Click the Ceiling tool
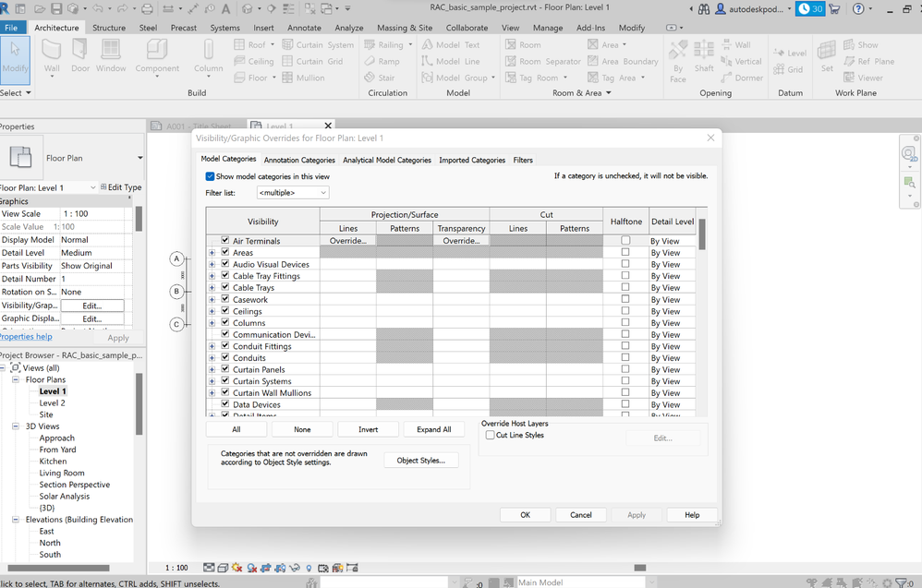This screenshot has height=588, width=922. (253, 61)
